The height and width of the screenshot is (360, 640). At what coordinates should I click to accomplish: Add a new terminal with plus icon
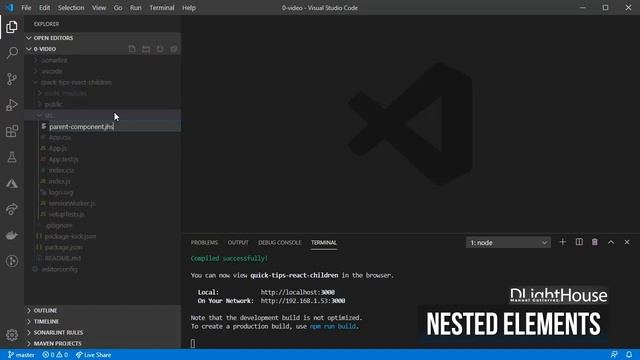pos(562,242)
